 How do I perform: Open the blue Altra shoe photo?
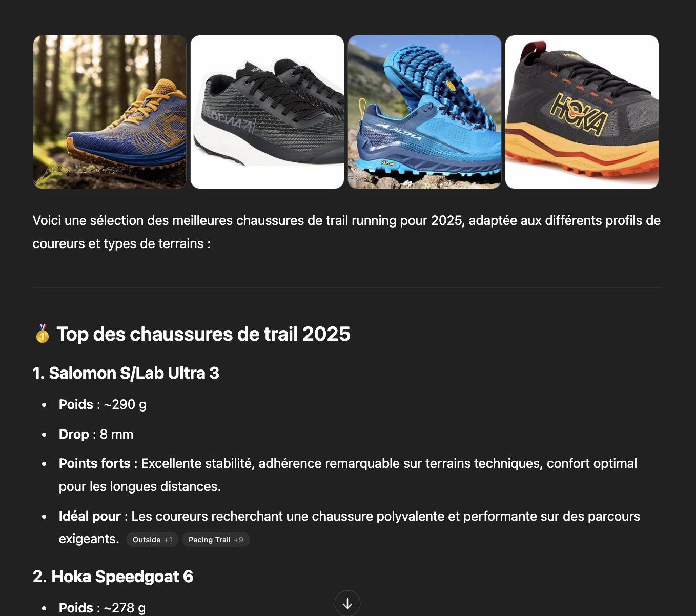click(424, 112)
